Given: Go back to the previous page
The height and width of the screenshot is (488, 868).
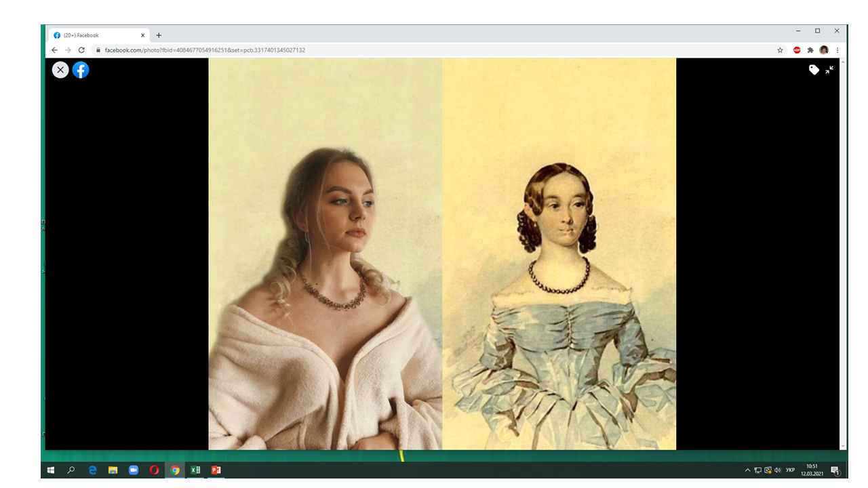Looking at the screenshot, I should 54,50.
